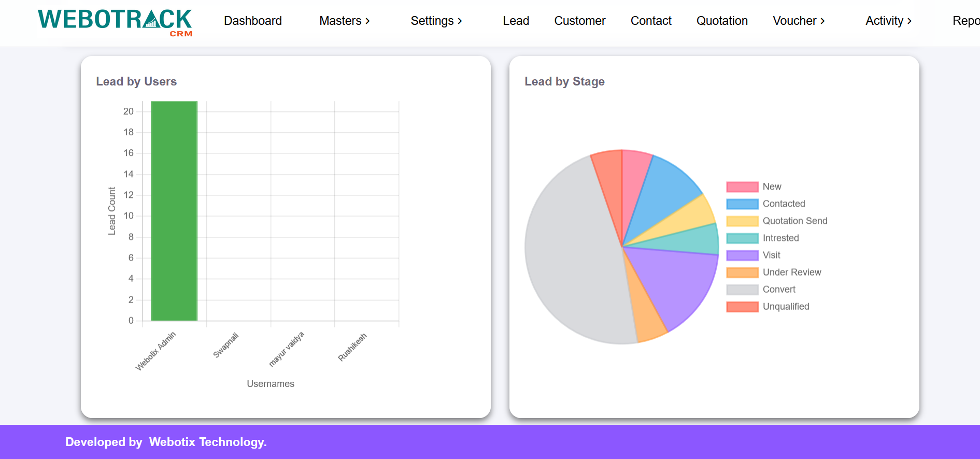Open the Dashboard page
This screenshot has height=459, width=980.
252,21
